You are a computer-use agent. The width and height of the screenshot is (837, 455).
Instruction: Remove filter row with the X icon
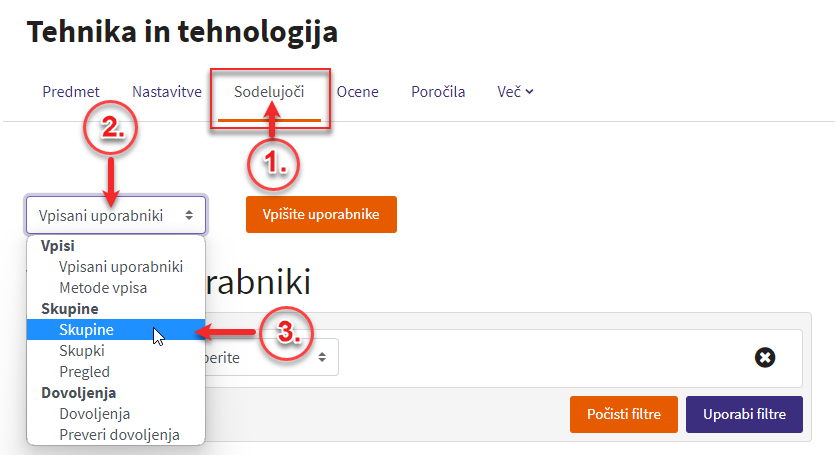764,357
